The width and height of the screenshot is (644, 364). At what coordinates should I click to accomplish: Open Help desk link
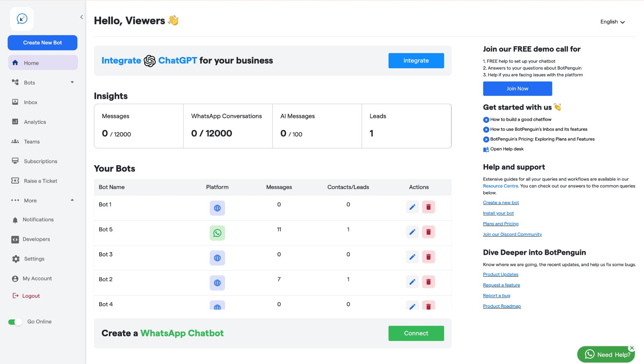click(x=507, y=149)
